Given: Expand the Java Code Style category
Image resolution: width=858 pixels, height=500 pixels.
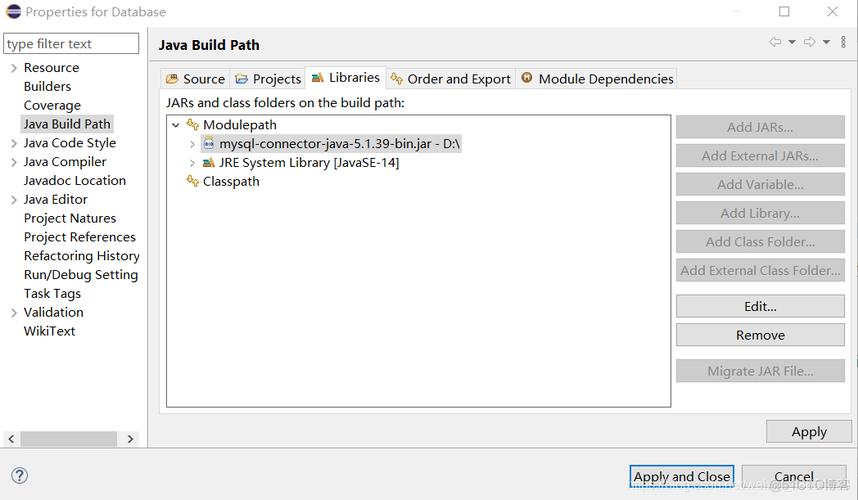Looking at the screenshot, I should (x=14, y=143).
